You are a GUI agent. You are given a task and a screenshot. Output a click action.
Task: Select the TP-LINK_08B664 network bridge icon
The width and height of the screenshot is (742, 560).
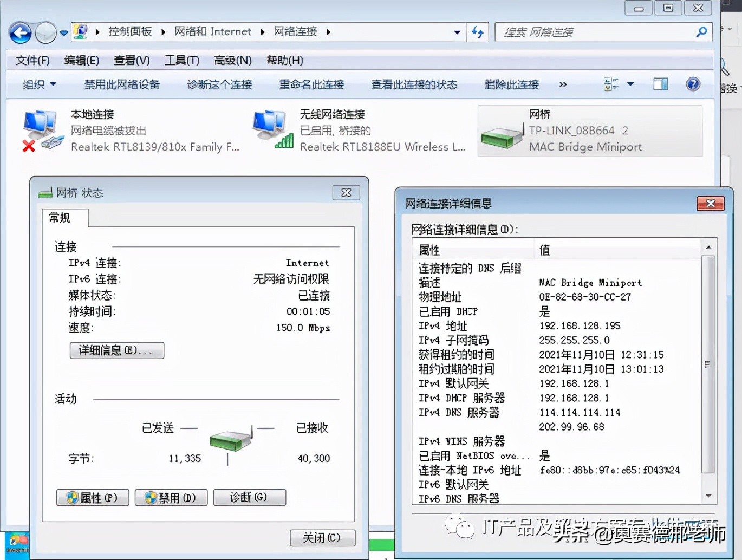click(x=501, y=136)
